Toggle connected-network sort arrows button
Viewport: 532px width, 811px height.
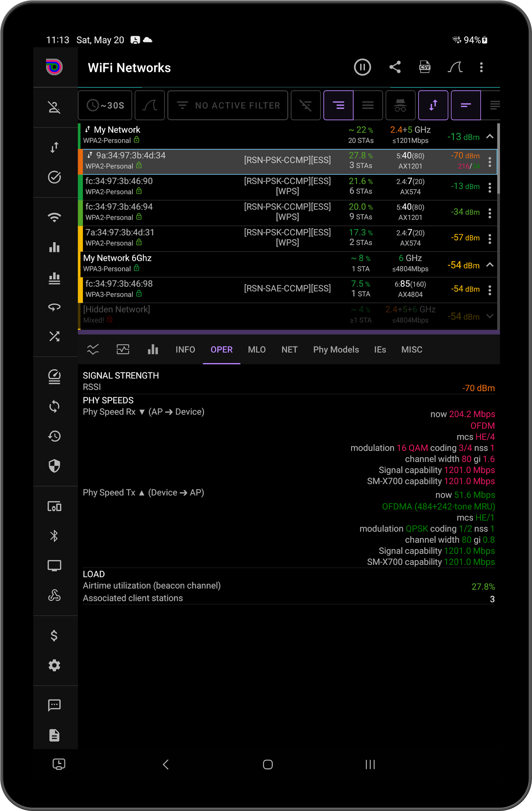[433, 105]
